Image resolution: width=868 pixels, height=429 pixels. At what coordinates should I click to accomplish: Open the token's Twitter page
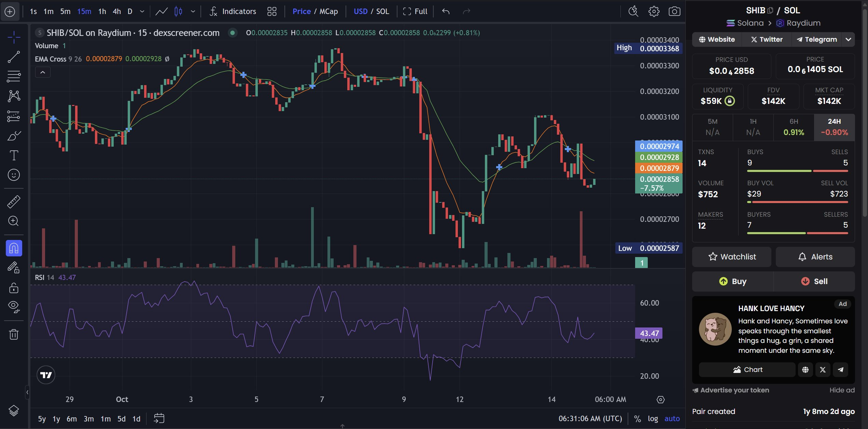(x=767, y=39)
